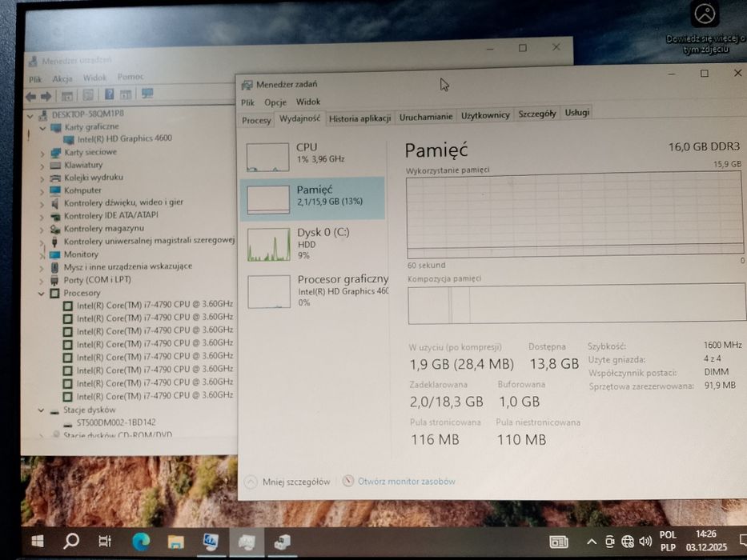
Task: Click the POL PLP language indicator
Action: (668, 541)
